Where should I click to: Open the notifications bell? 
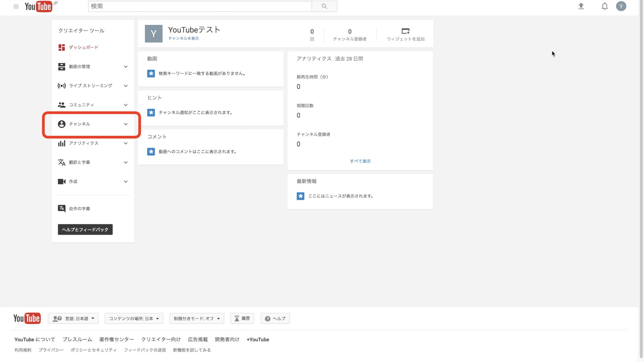click(x=604, y=6)
